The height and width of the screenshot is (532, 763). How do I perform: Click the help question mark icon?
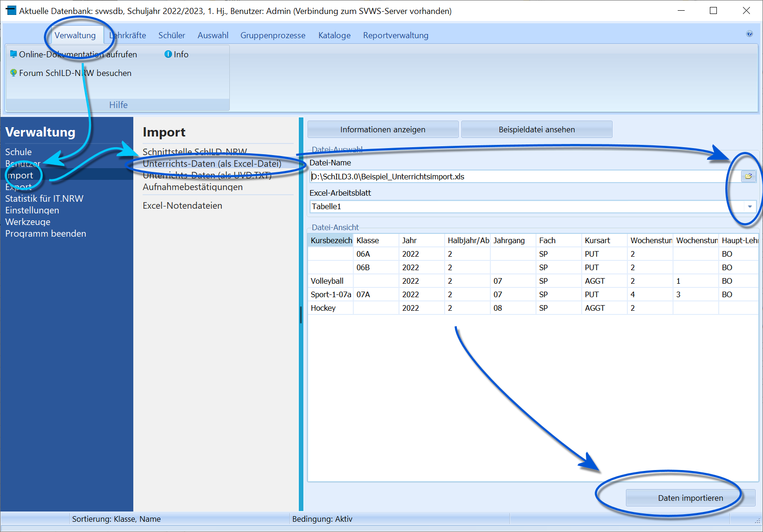(x=749, y=34)
